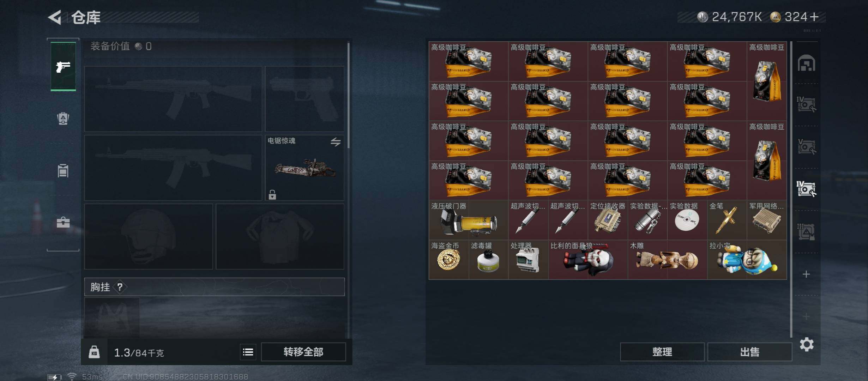Open the toolbox case tab in sidebar
Viewport: 868px width, 381px height.
[63, 222]
